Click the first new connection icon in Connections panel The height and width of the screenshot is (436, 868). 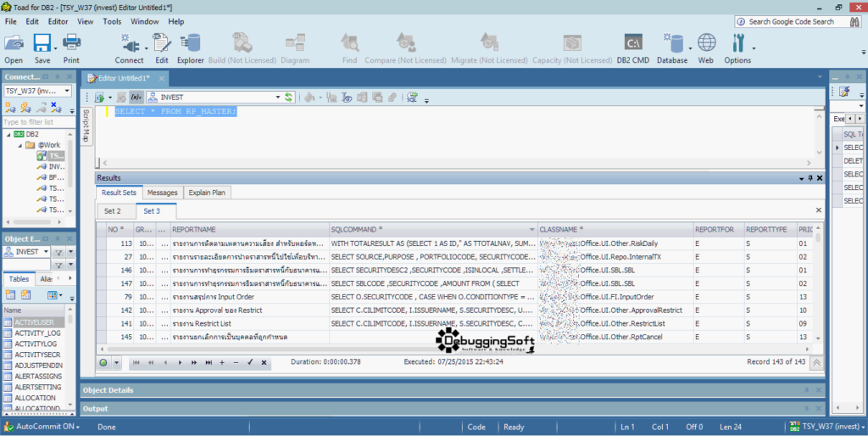(x=10, y=107)
